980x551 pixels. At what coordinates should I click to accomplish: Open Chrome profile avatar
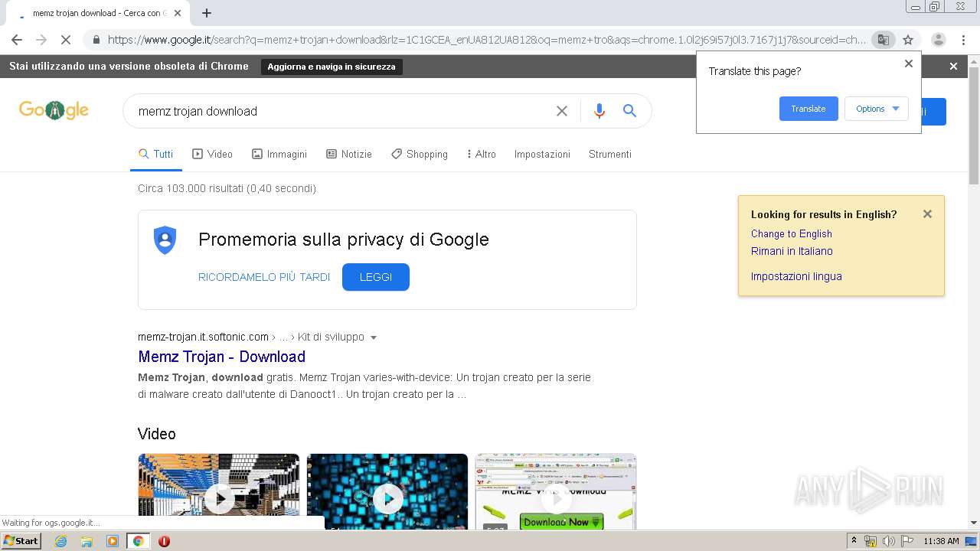coord(938,40)
